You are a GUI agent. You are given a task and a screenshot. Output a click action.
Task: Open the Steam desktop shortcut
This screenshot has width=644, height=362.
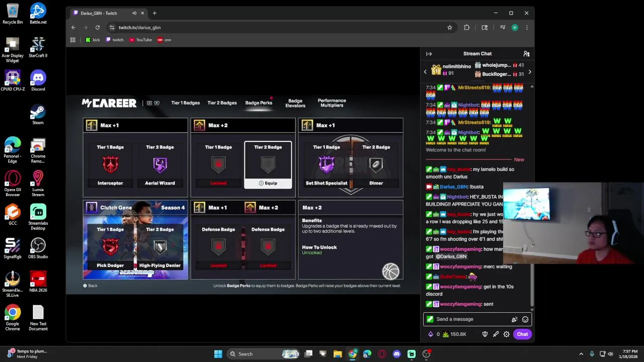[x=38, y=114]
